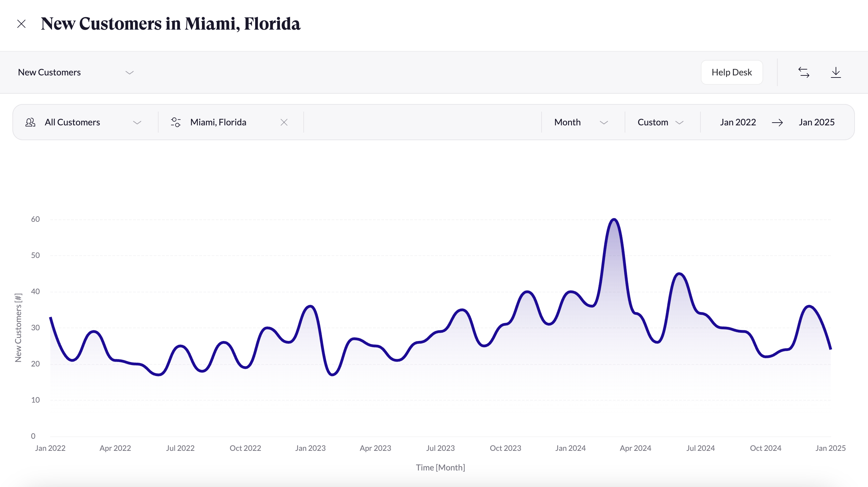This screenshot has height=487, width=868.
Task: Select the Jan 2022 start date
Action: [738, 122]
